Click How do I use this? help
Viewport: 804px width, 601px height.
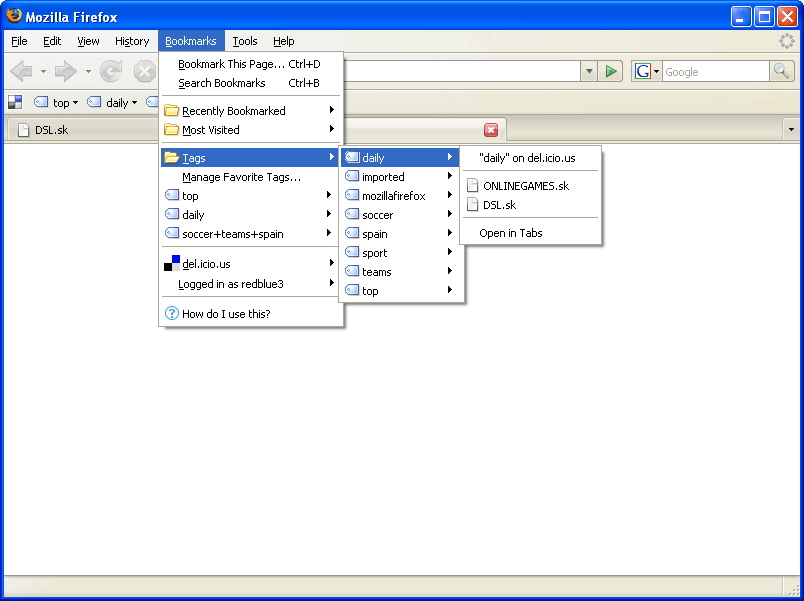tap(251, 314)
